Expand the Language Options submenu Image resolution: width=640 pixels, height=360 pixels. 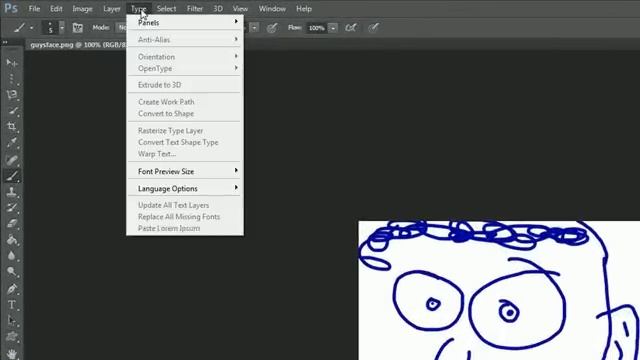pyautogui.click(x=185, y=189)
